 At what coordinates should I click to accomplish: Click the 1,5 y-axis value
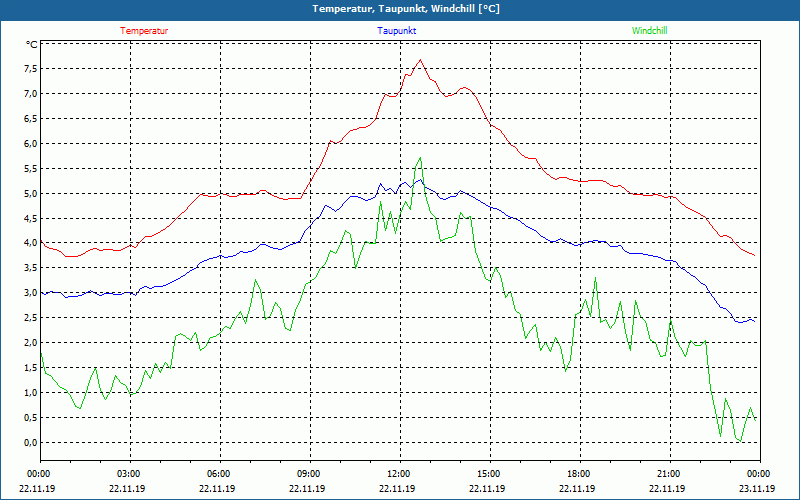click(31, 368)
